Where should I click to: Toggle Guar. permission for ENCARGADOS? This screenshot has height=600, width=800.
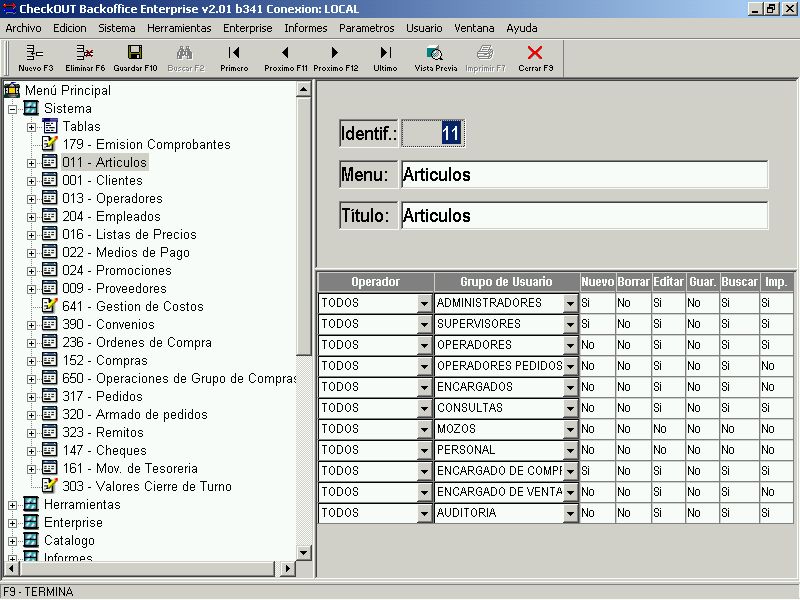tap(703, 387)
